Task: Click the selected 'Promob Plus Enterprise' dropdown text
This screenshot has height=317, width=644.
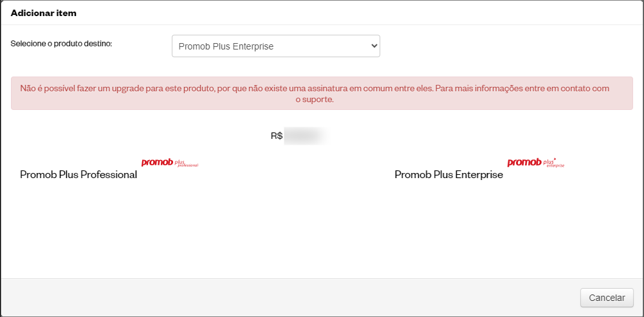Action: click(226, 46)
